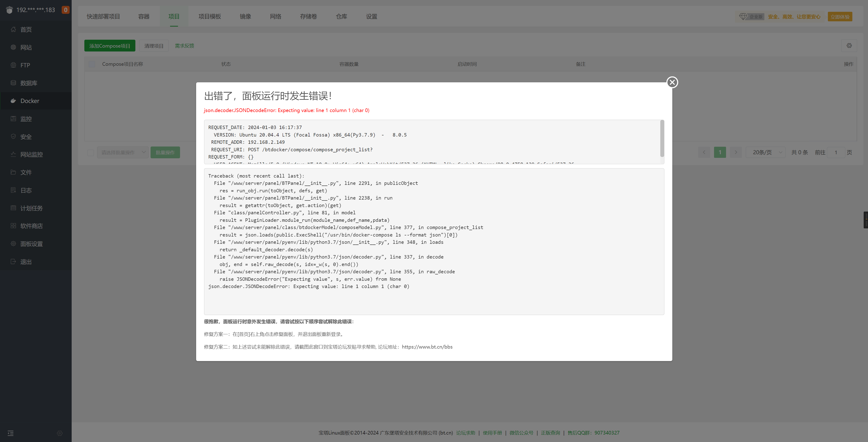
Task: Click the panel logo beside the IP address
Action: click(10, 10)
